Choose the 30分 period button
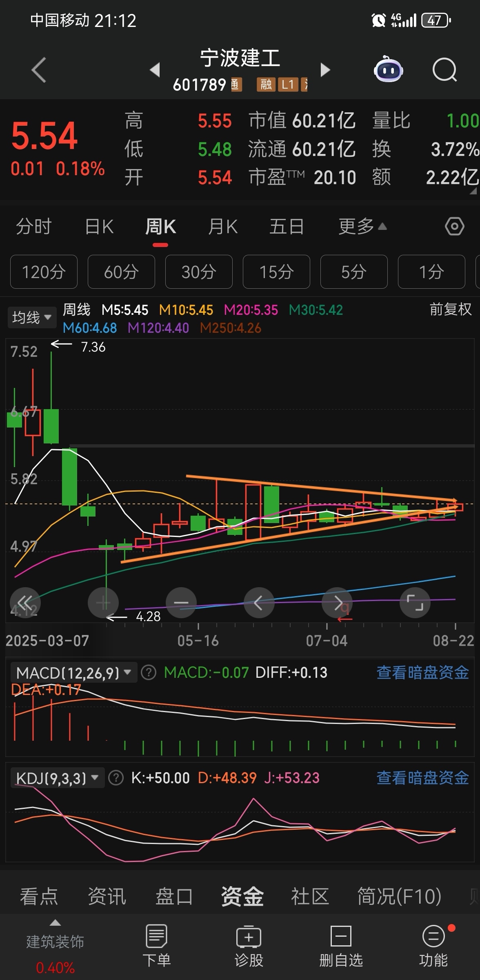The width and height of the screenshot is (480, 980). tap(199, 272)
